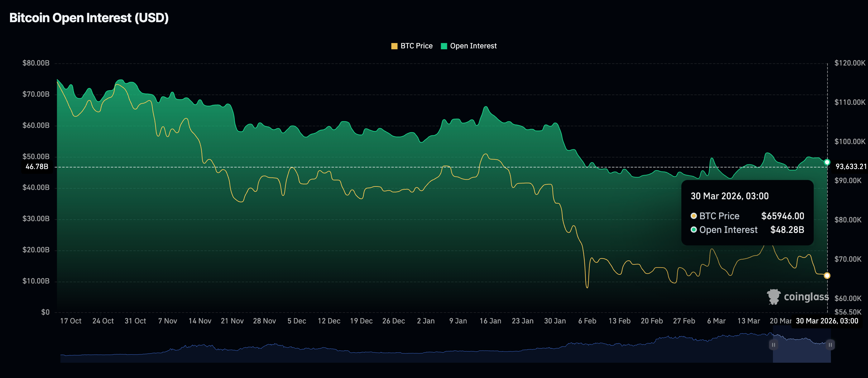Toggle the BTC Price legend series

click(416, 46)
